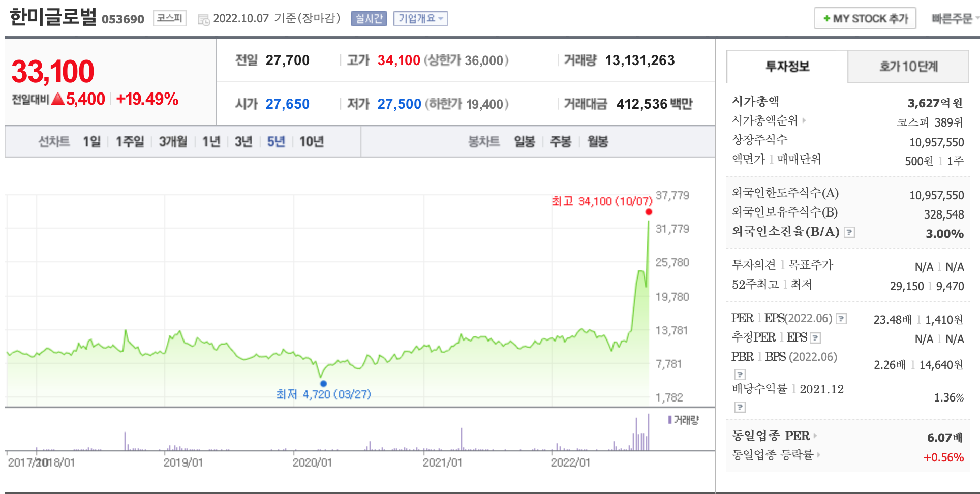Click the 52주최고 value 29,150
Viewport: 980px width, 494px height.
click(x=907, y=286)
